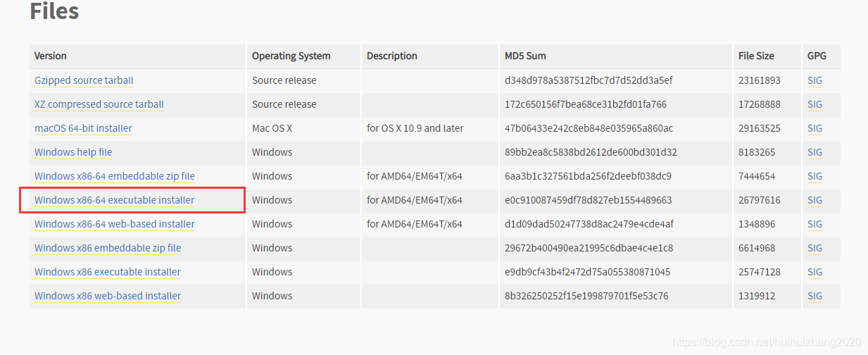This screenshot has width=868, height=355.
Task: Select MD5 89bb2ea8c5838bd2612de600bd301d32
Action: coord(591,152)
